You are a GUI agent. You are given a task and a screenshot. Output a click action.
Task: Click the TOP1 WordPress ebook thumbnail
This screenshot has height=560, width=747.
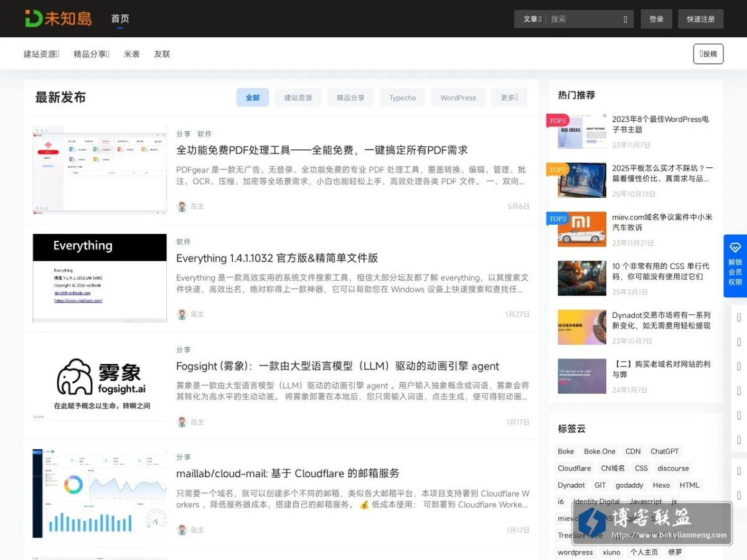582,131
